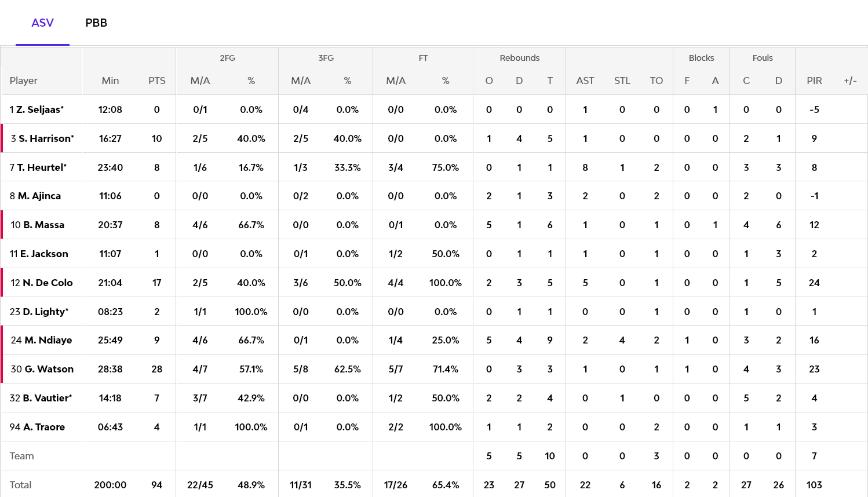Viewport: 868px width, 497px height.
Task: Click the STL column header
Action: pos(622,81)
